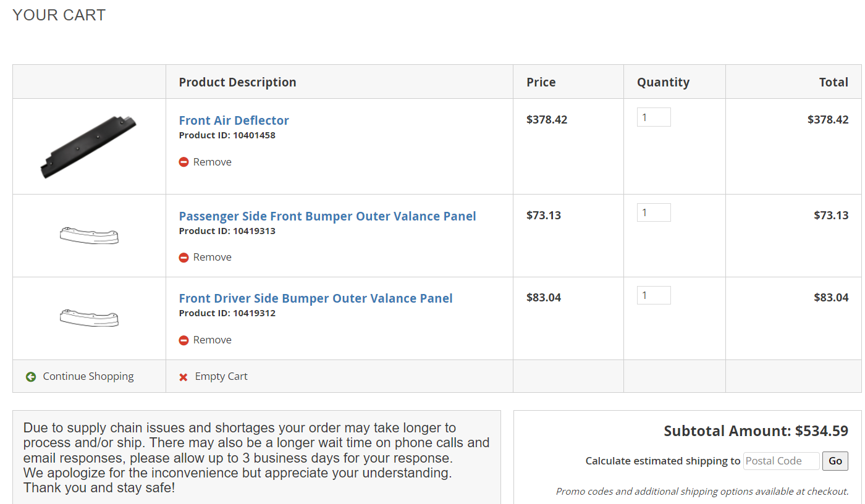865x504 pixels.
Task: Click red remove icon for Front Air Deflector
Action: [184, 162]
